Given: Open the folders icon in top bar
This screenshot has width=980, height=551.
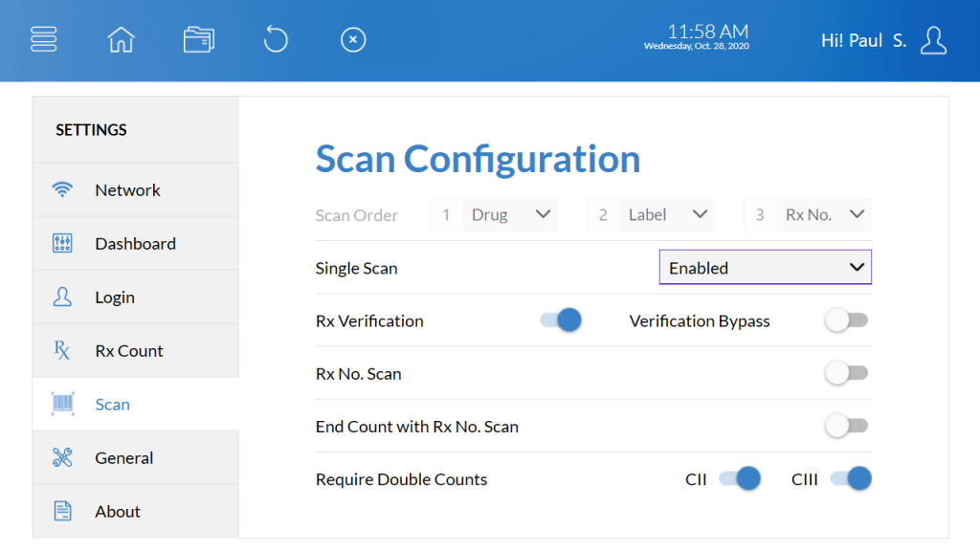Looking at the screenshot, I should [x=199, y=39].
